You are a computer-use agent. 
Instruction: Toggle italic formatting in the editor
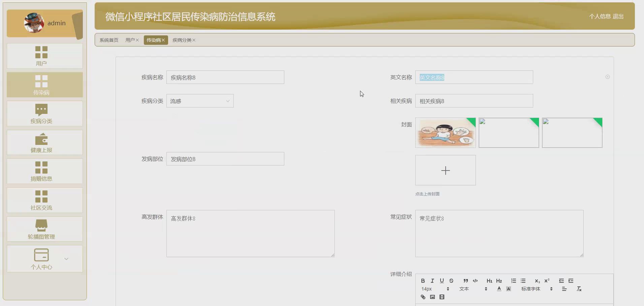tap(432, 281)
